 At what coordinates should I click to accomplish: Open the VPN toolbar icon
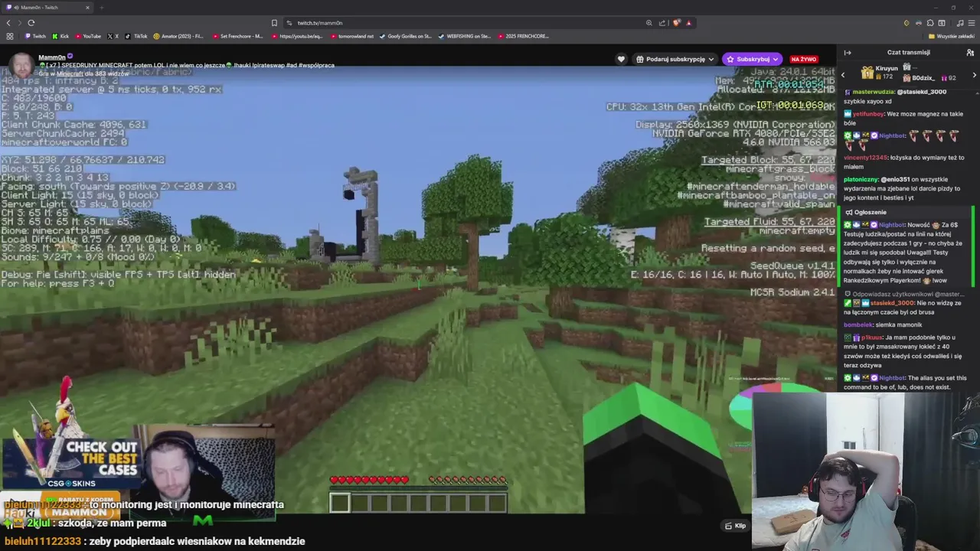tap(918, 23)
